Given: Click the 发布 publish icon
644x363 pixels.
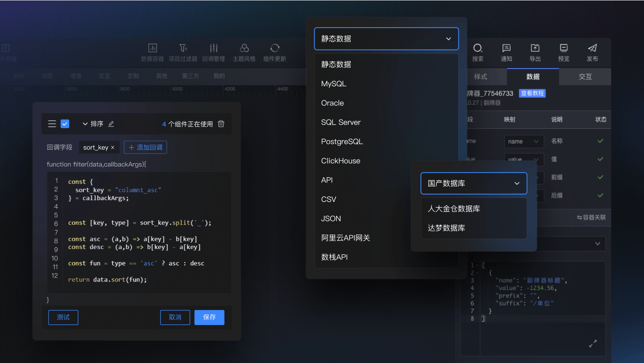Looking at the screenshot, I should click(593, 48).
